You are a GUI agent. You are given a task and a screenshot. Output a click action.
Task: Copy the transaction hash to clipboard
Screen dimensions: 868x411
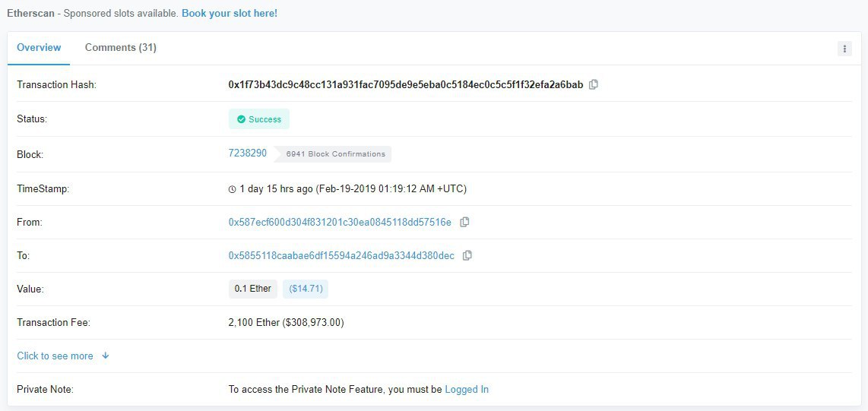click(x=594, y=84)
